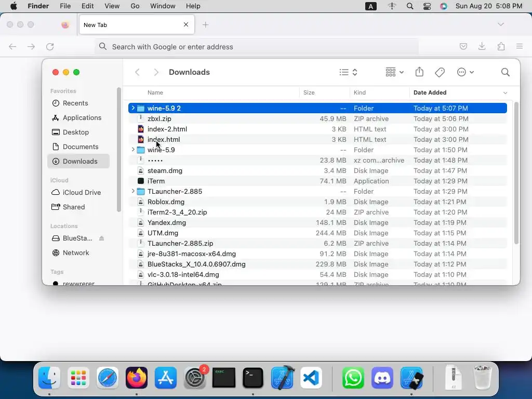Click the file list vertical scrollbar

(x=516, y=173)
